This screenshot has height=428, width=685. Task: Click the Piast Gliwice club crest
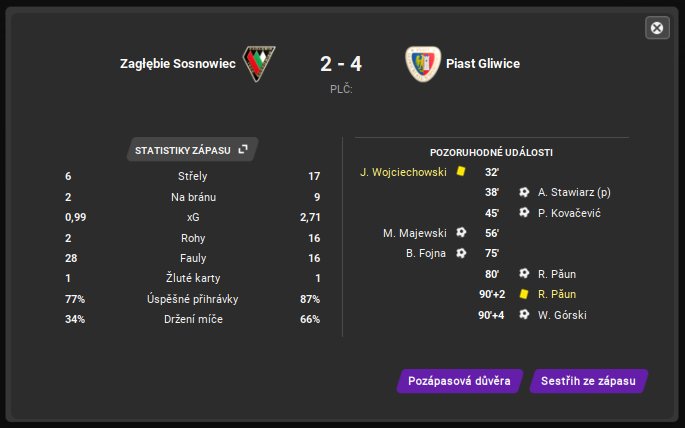[x=422, y=64]
